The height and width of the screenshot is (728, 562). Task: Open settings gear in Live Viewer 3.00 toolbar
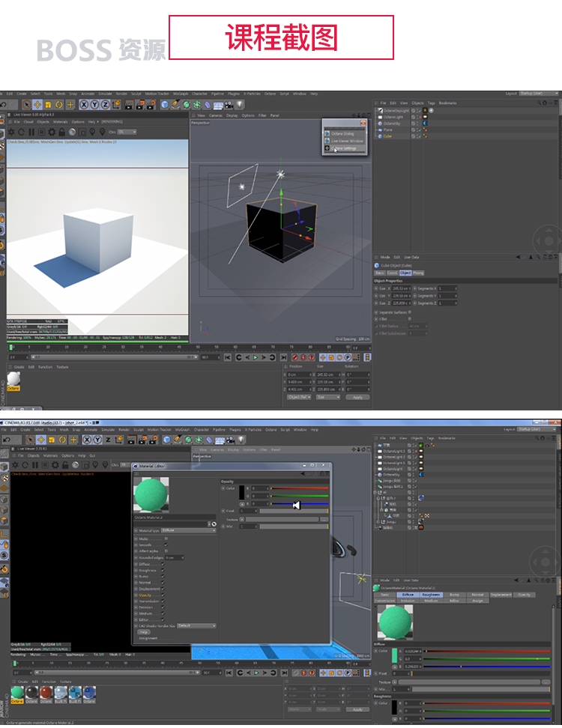(x=52, y=132)
